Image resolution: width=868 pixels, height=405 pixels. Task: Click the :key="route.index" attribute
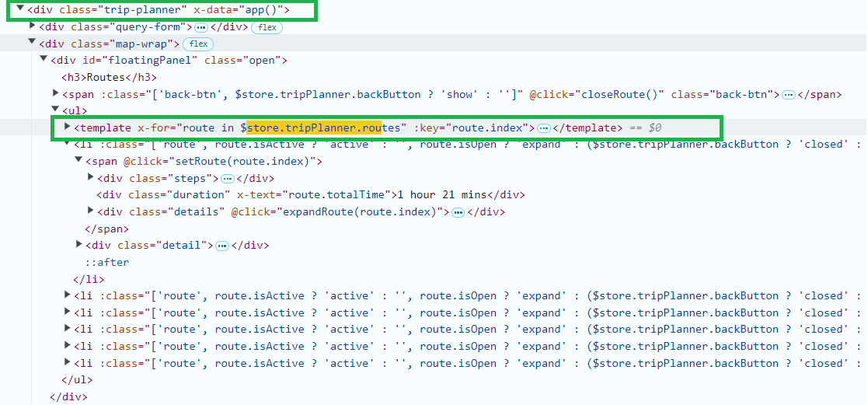pos(469,128)
